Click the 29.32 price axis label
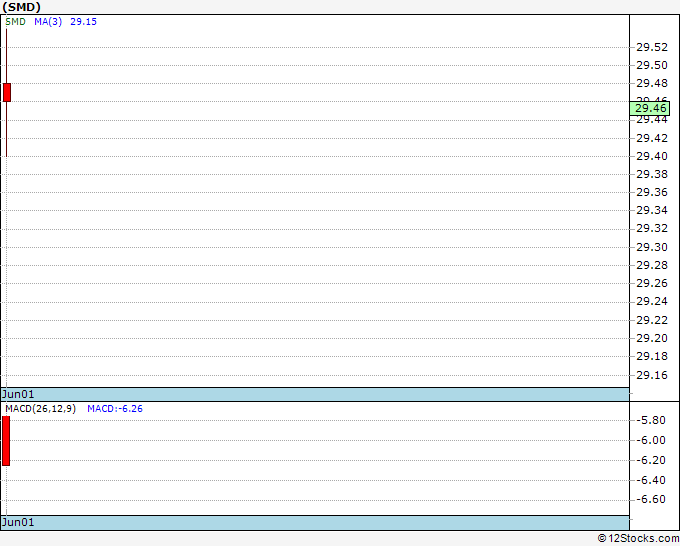 (652, 229)
